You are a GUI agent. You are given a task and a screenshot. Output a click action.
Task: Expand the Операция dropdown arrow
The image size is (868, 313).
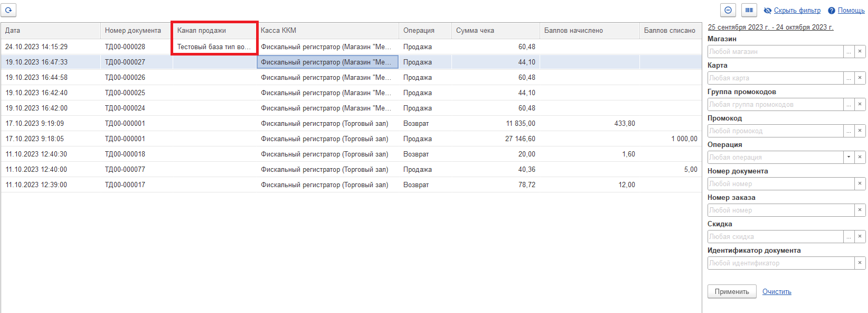(x=848, y=158)
